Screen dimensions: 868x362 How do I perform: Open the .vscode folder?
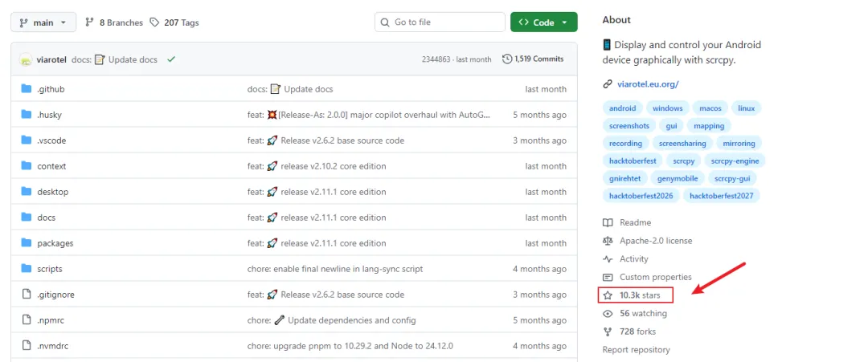(51, 140)
